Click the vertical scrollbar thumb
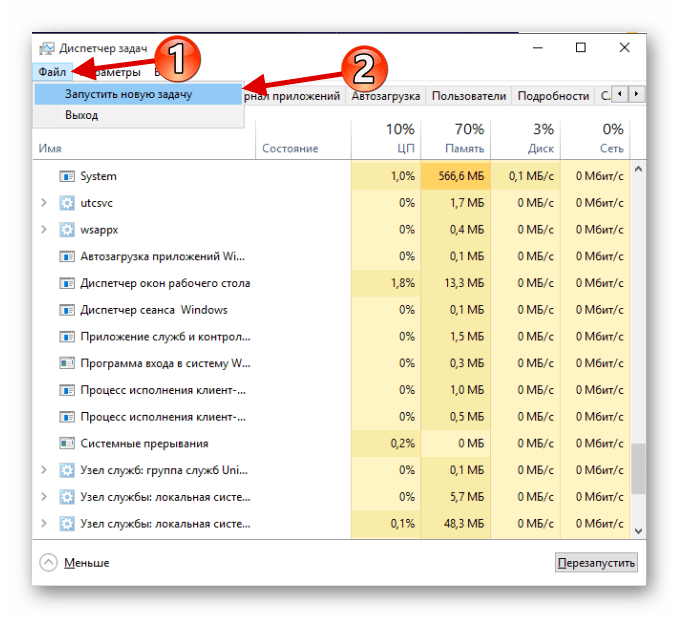 click(x=638, y=468)
